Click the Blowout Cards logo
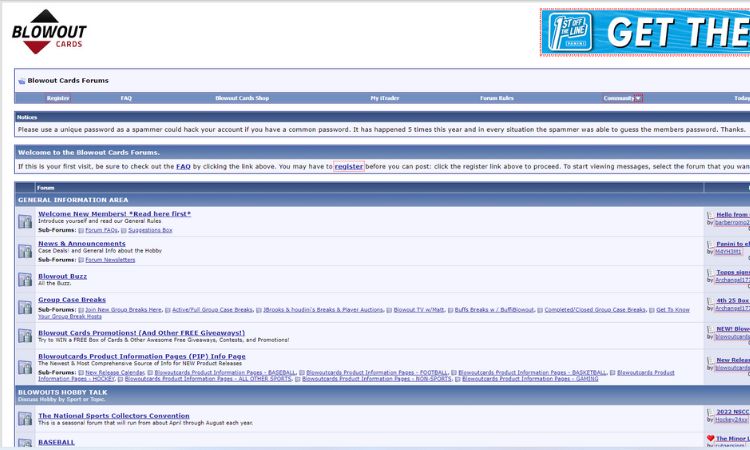The width and height of the screenshot is (750, 450). [49, 32]
